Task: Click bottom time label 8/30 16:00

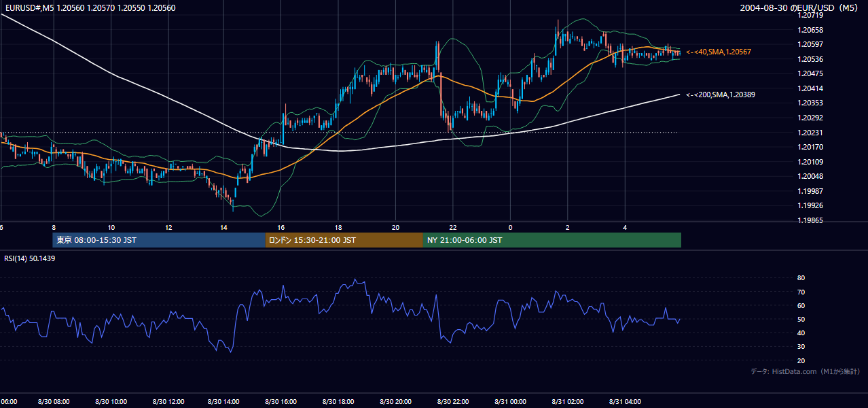Action: 281,402
